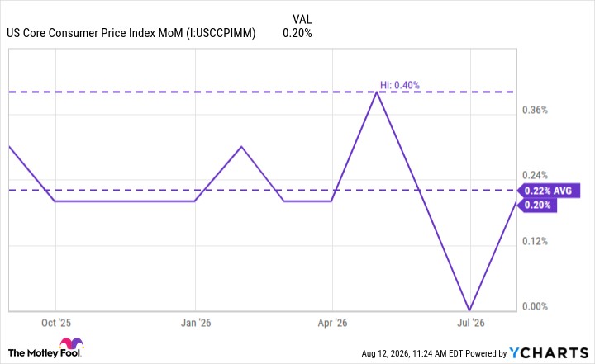Click the Oct '25 x-axis label
The image size is (595, 364).
point(56,323)
